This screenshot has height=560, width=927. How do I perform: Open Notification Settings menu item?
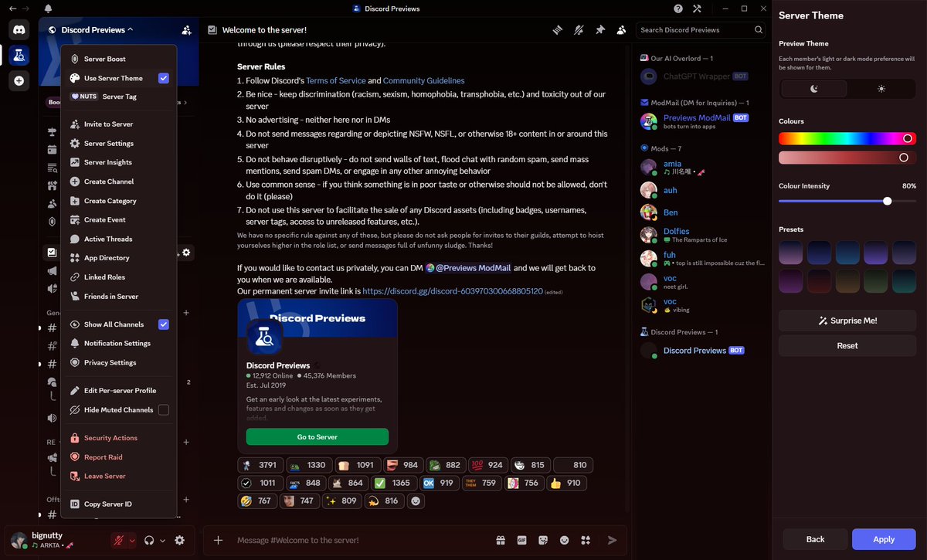(119, 344)
